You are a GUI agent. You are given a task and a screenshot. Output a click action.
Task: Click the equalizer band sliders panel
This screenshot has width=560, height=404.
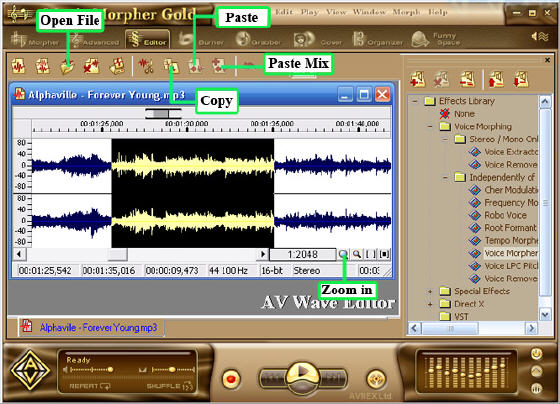pyautogui.click(x=466, y=373)
